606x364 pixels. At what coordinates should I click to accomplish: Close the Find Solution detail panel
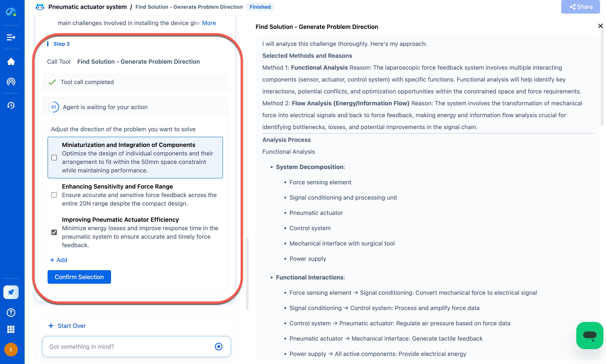[600, 26]
